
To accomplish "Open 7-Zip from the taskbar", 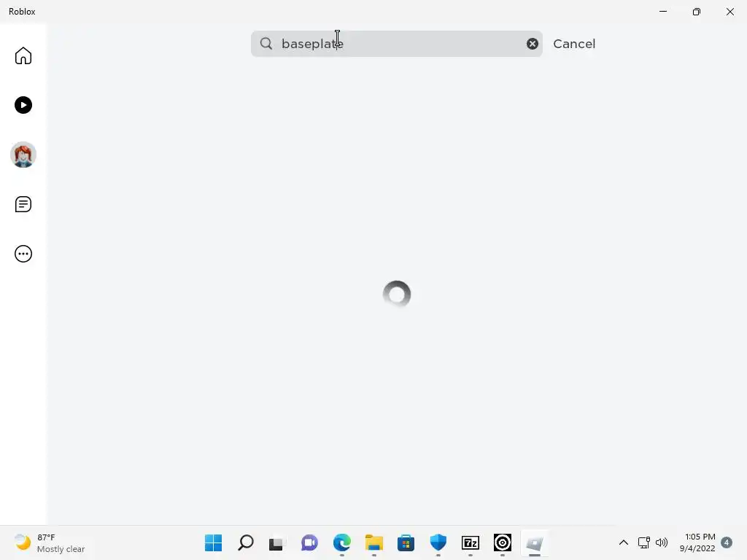I will click(471, 542).
